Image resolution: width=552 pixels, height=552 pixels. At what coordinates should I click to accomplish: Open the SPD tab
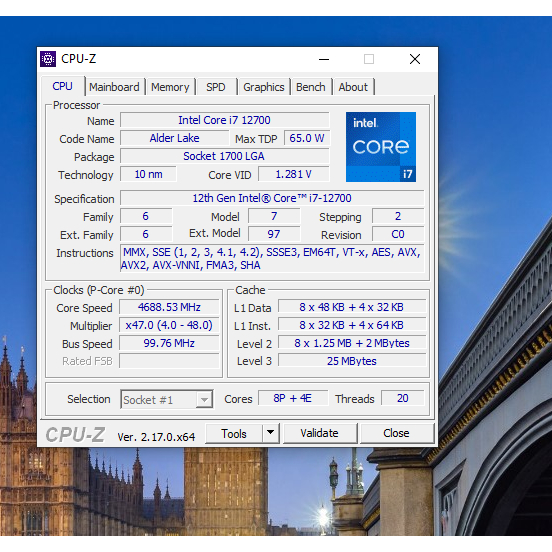pos(215,87)
